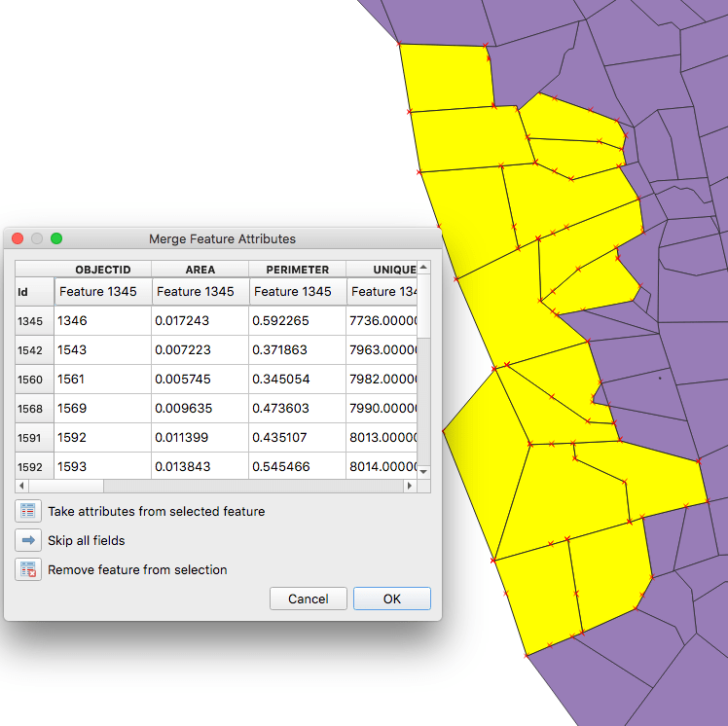
Task: Click the vertical scrollbar thumb of the table
Action: click(x=423, y=307)
